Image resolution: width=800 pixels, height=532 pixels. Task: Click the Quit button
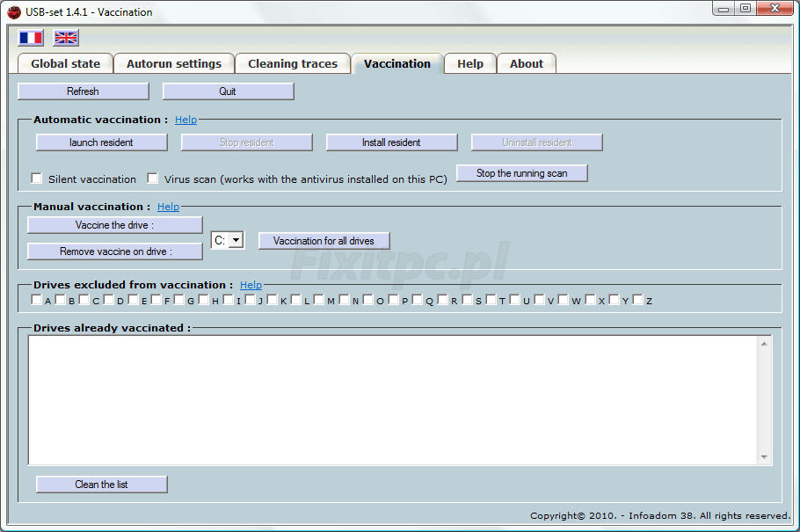[228, 91]
